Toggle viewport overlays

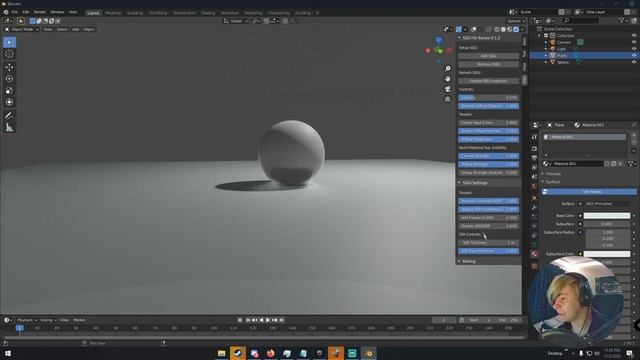[473, 29]
